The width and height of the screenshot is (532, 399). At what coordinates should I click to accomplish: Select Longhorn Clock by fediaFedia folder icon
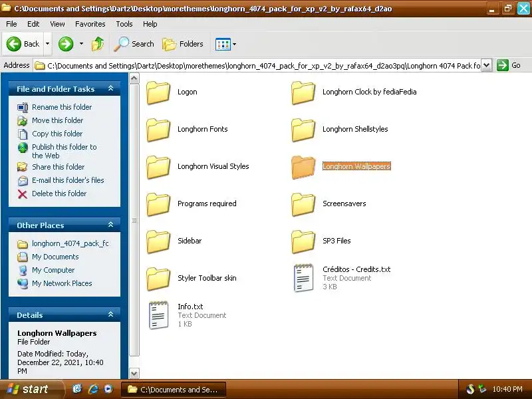pos(303,92)
